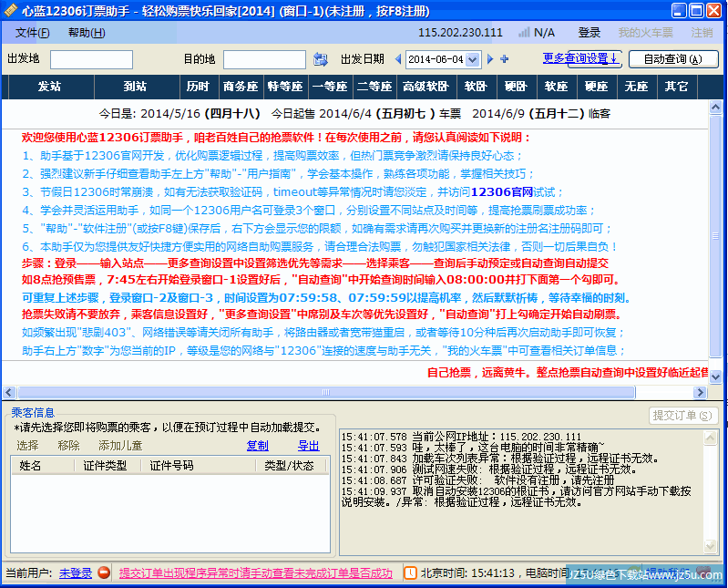728x588 pixels.
Task: Click horizontal scrollbar right arrow
Action: coord(700,393)
